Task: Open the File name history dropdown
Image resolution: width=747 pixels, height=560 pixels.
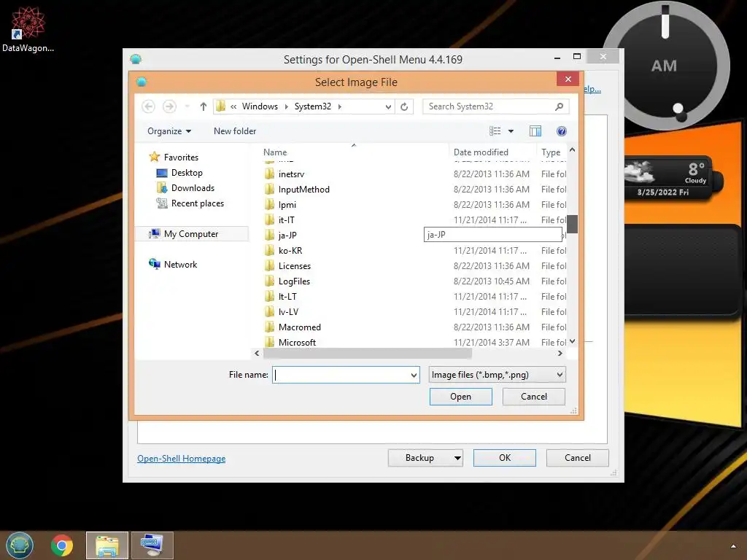Action: pyautogui.click(x=414, y=376)
